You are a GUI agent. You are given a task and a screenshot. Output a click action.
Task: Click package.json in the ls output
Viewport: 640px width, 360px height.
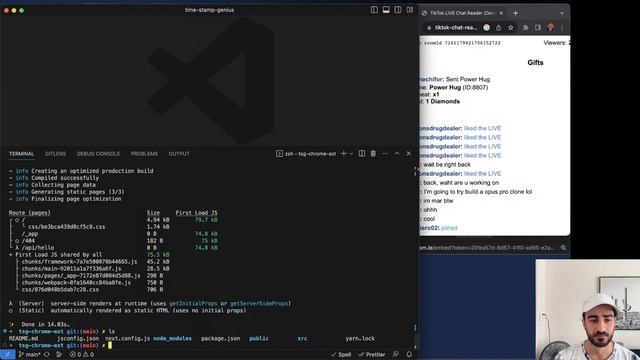(x=220, y=338)
